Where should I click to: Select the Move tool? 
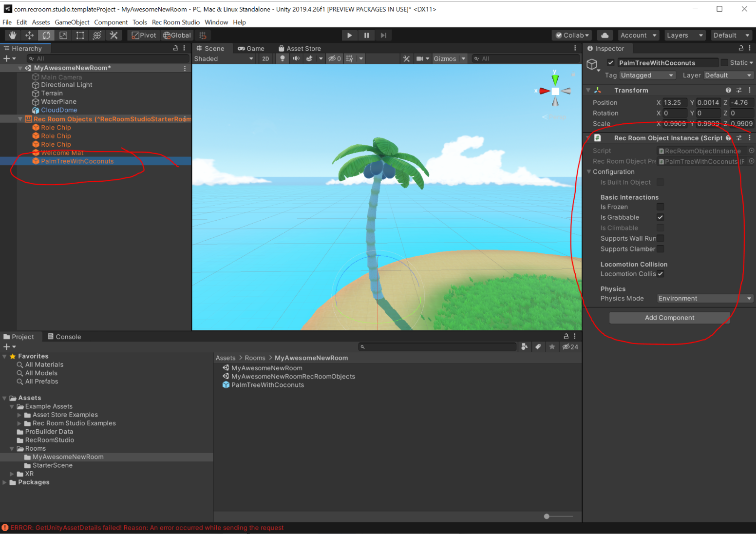(30, 35)
